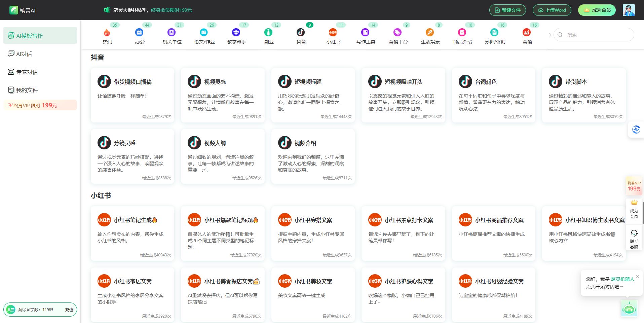This screenshot has height=323, width=644.
Task: Click the 成为会员 crown side icon
Action: pyautogui.click(x=634, y=203)
